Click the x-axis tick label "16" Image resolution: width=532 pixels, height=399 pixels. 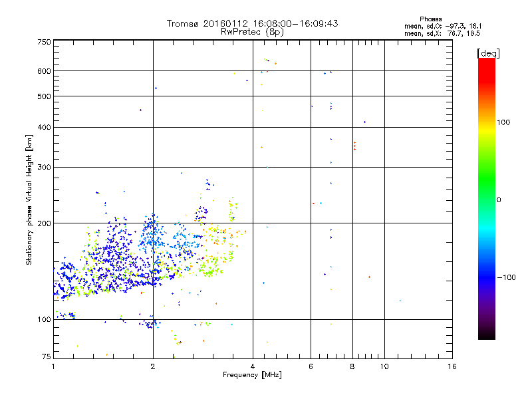[452, 366]
